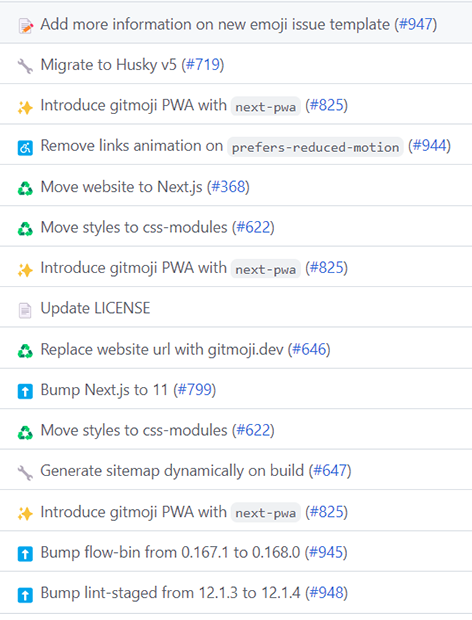Open pull request link #945
This screenshot has width=472, height=620.
point(326,552)
